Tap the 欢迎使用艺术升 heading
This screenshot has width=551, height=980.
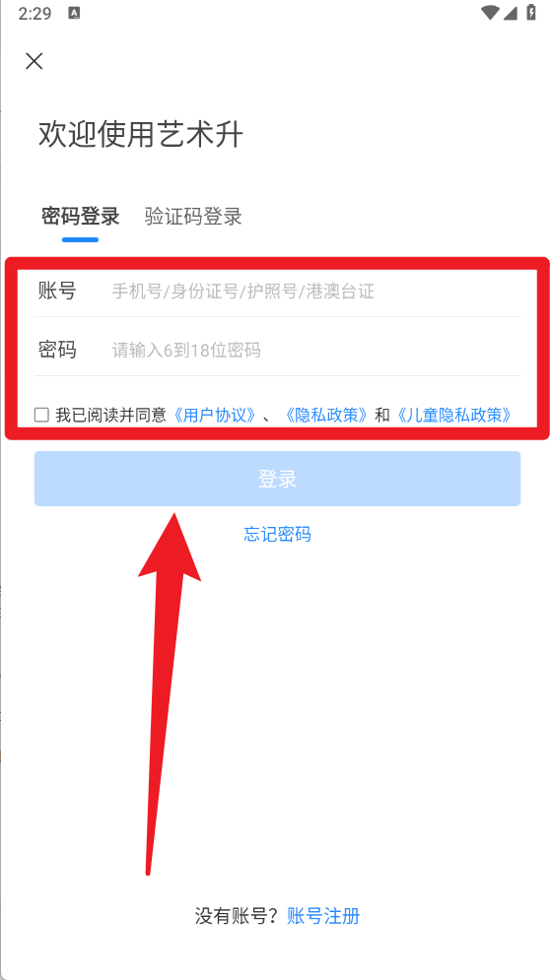(141, 134)
